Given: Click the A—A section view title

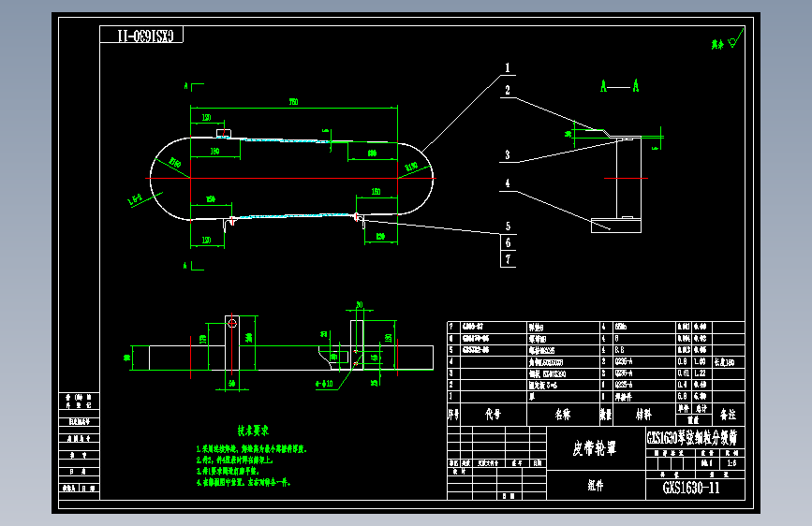Looking at the screenshot, I should (619, 86).
